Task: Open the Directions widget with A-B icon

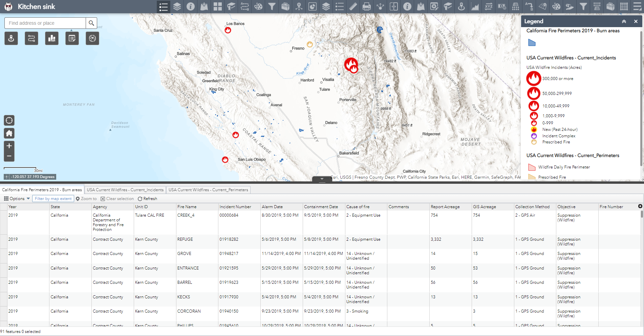Action: pos(245,6)
